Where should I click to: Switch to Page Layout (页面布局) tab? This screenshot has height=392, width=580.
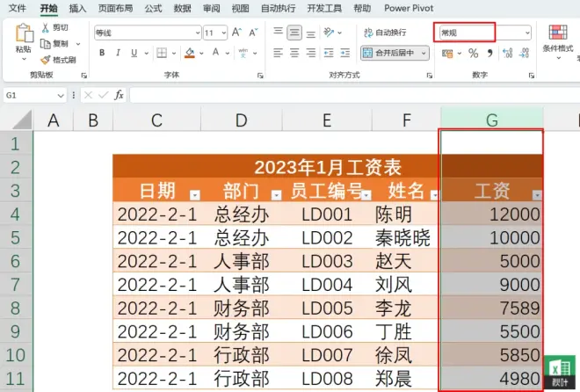point(115,8)
